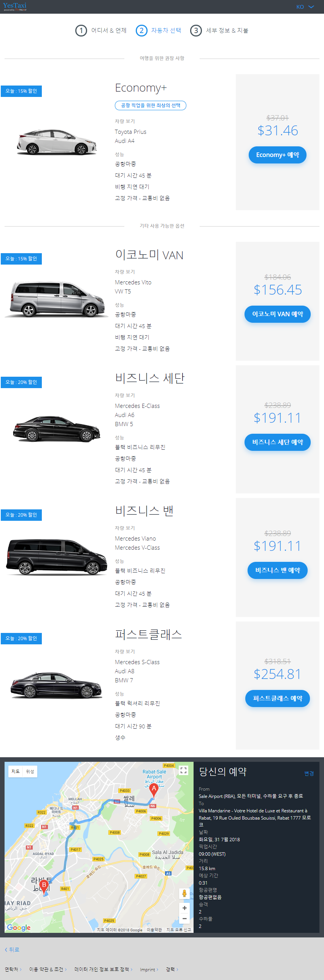Click the 뒤로 back link
The width and height of the screenshot is (324, 980).
click(12, 950)
